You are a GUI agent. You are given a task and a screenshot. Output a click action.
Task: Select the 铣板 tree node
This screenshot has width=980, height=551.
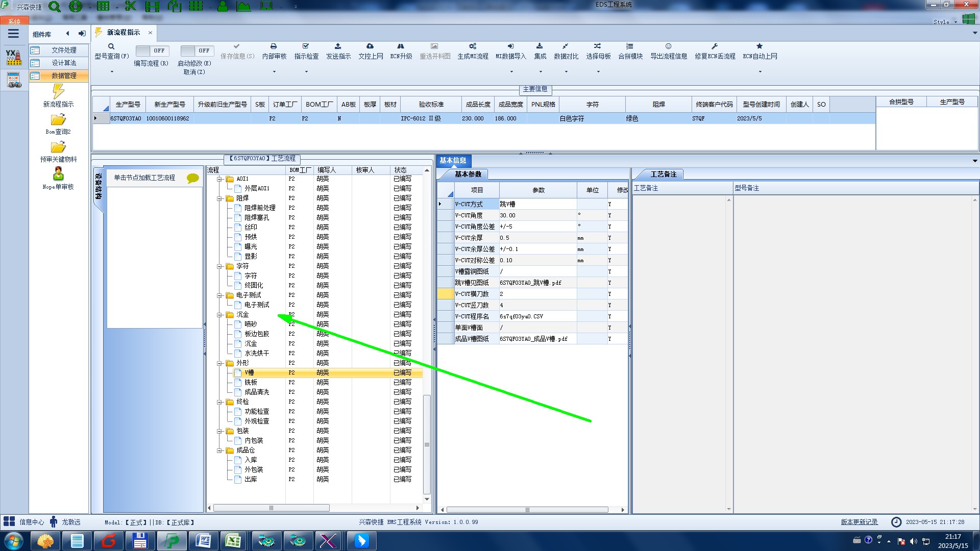pyautogui.click(x=251, y=383)
